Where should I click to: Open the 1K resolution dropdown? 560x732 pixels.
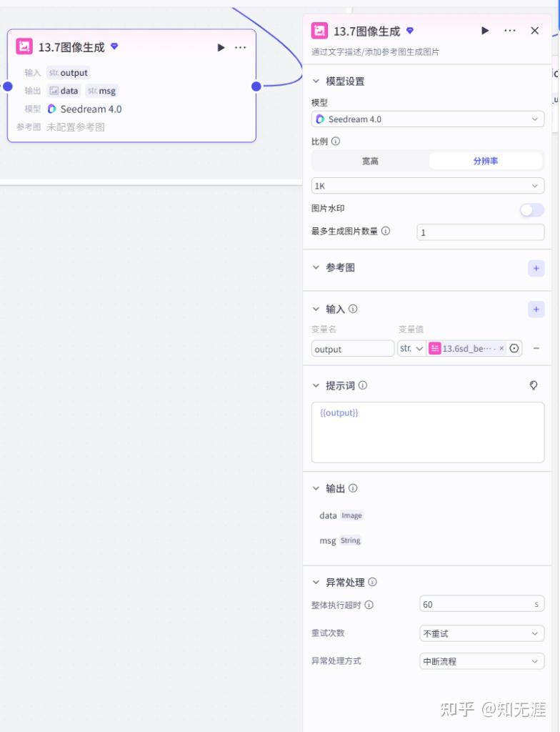point(427,186)
